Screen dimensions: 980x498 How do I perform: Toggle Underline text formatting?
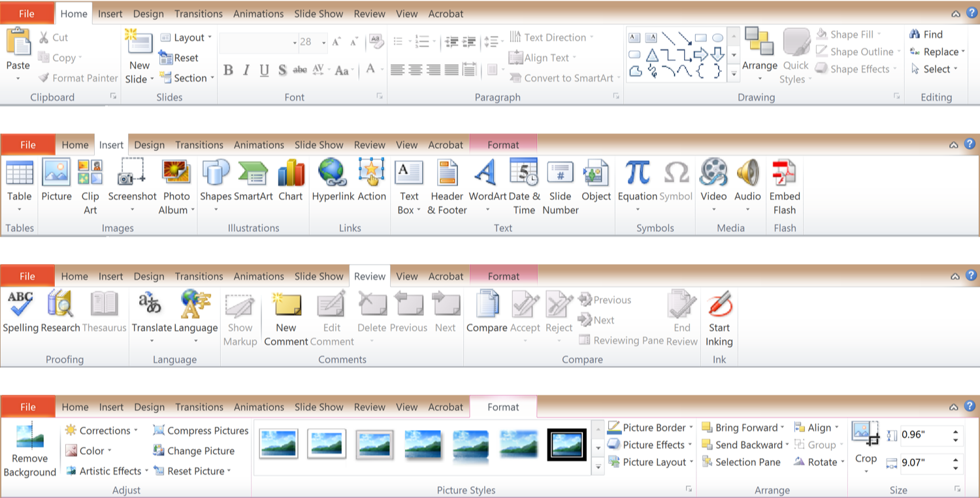click(x=264, y=71)
